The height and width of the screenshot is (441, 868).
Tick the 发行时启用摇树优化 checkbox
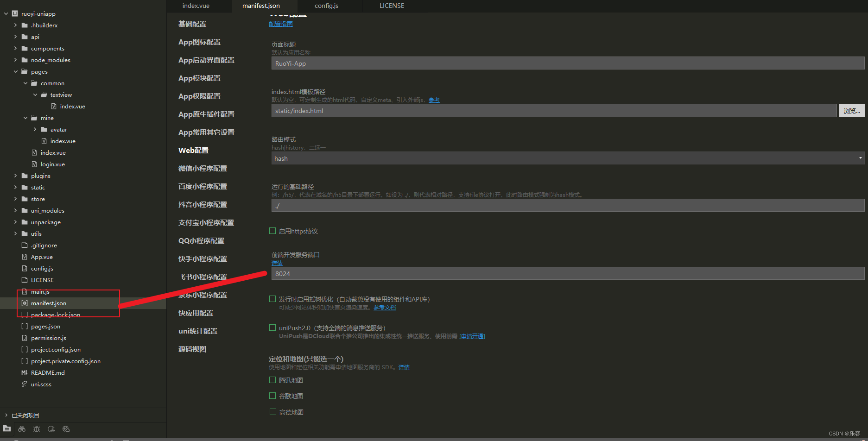272,299
